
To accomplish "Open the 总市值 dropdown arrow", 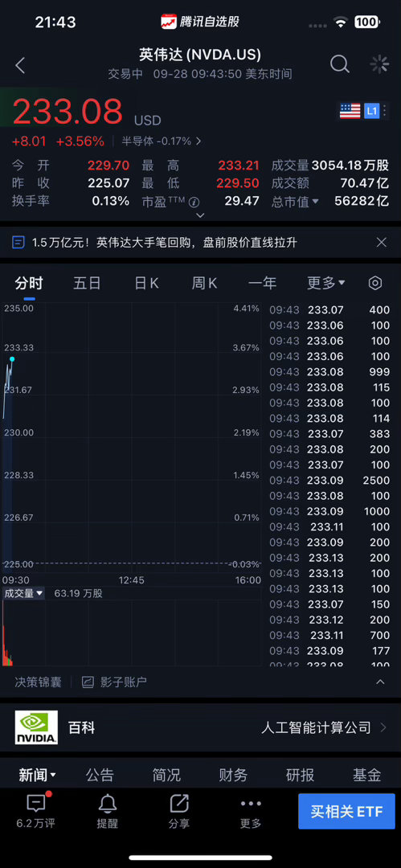I will click(x=316, y=202).
